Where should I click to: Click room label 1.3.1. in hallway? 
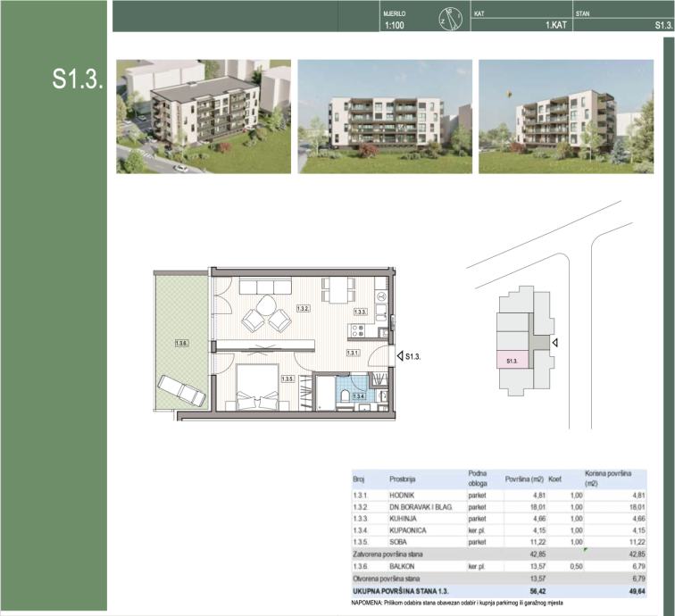tap(353, 353)
